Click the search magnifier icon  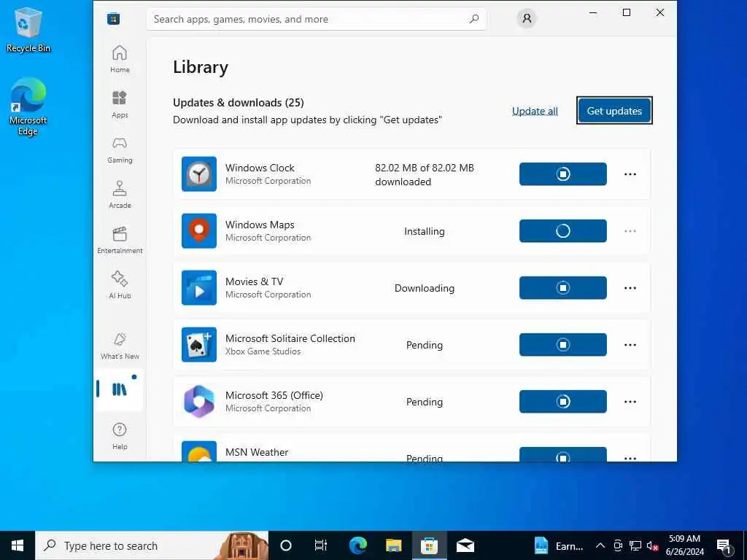473,19
